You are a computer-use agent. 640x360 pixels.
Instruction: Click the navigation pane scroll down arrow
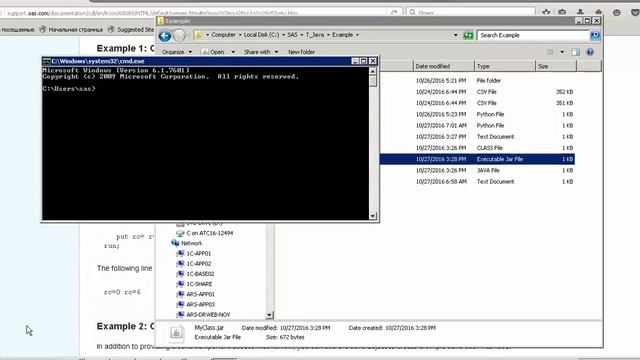[269, 315]
